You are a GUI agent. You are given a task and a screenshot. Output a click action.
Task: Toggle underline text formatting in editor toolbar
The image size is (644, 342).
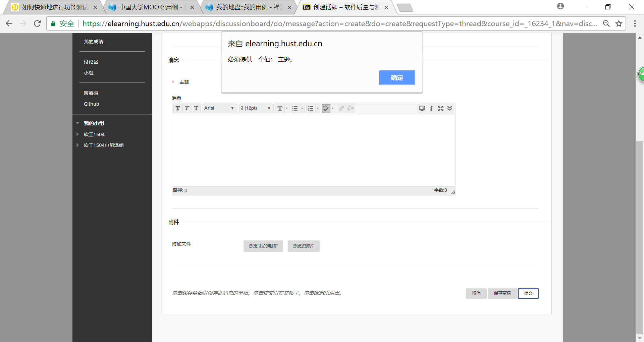tap(196, 108)
